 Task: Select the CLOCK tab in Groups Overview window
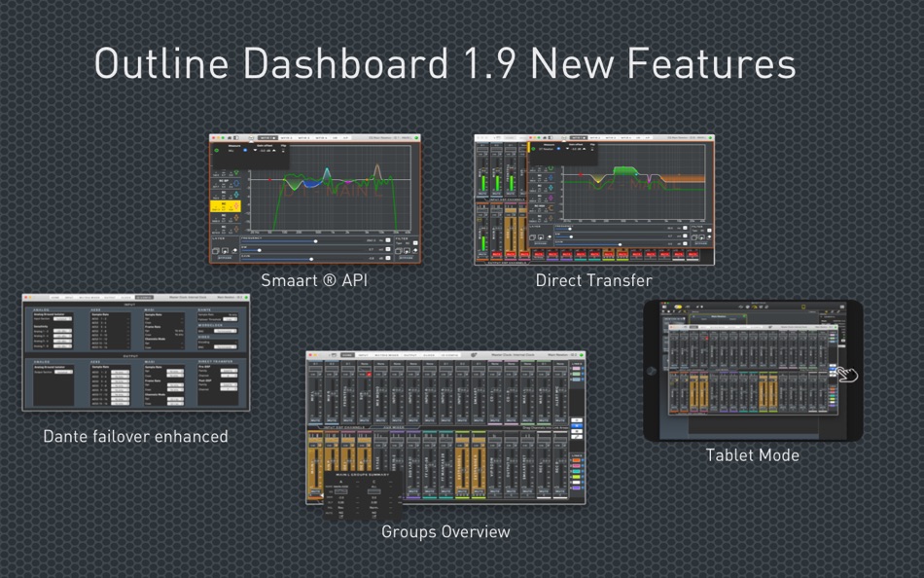pyautogui.click(x=429, y=355)
